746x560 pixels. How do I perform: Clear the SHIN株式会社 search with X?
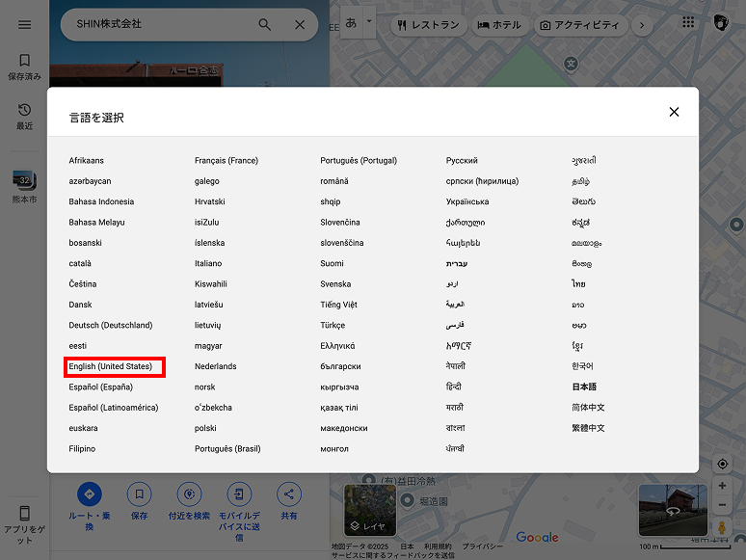click(x=300, y=24)
